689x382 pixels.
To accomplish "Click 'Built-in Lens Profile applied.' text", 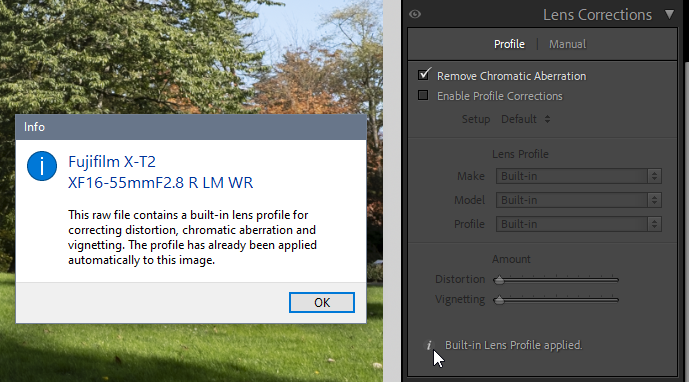I will click(514, 346).
